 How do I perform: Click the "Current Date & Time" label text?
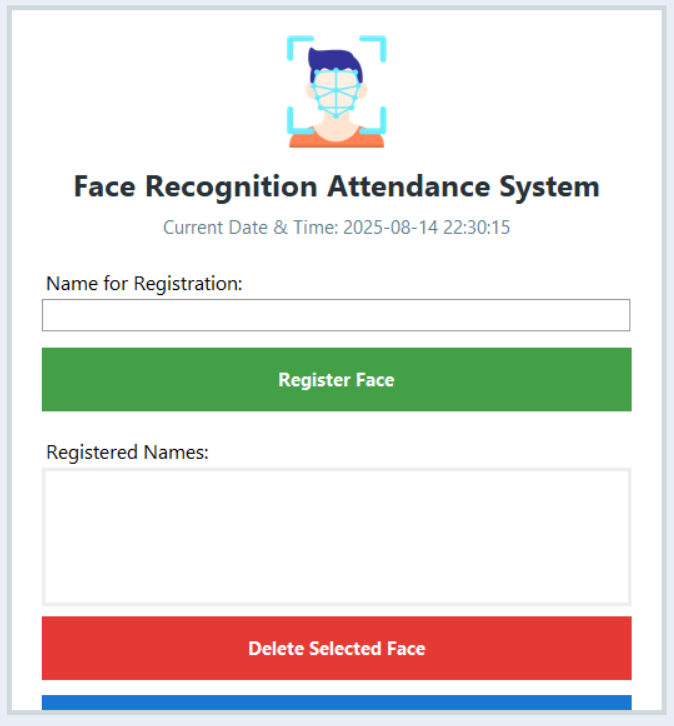(250, 227)
